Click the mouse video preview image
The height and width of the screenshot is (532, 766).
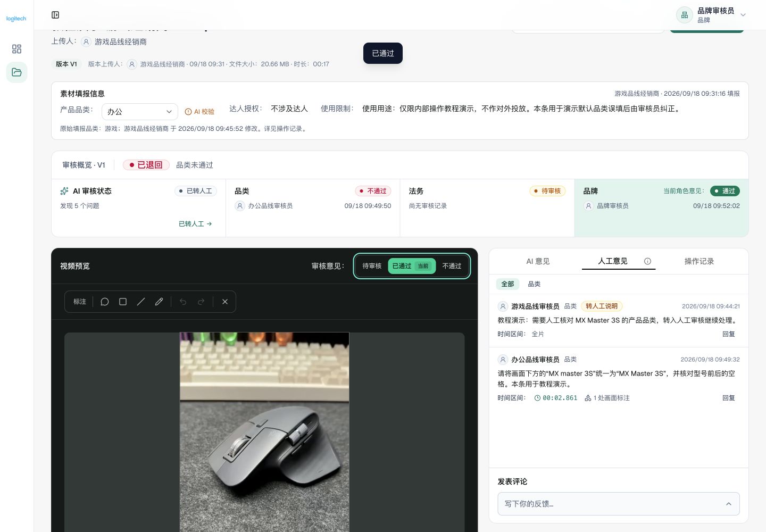click(x=264, y=432)
